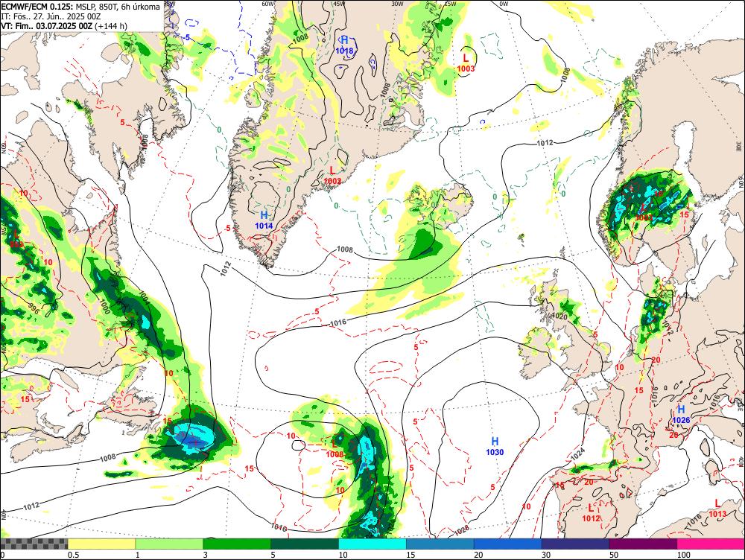Image resolution: width=745 pixels, height=560 pixels.
Task: Click the 'L 1012' low label over Spain
Action: tap(591, 513)
